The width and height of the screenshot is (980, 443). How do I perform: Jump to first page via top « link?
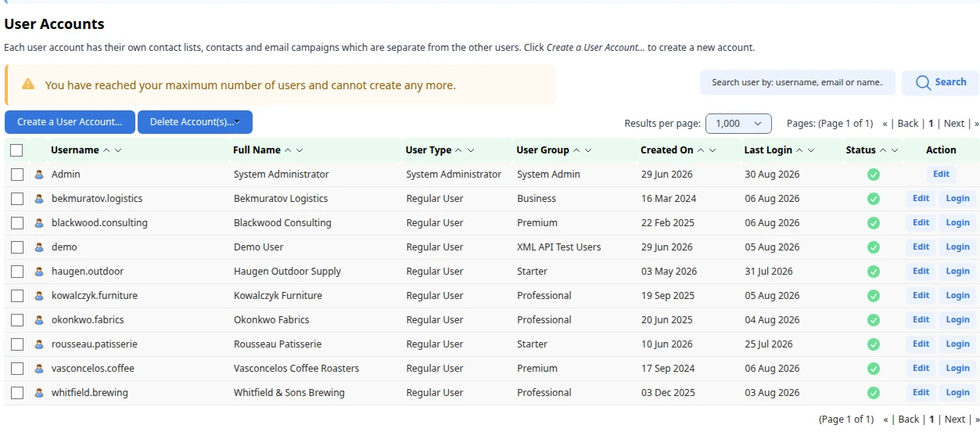885,124
